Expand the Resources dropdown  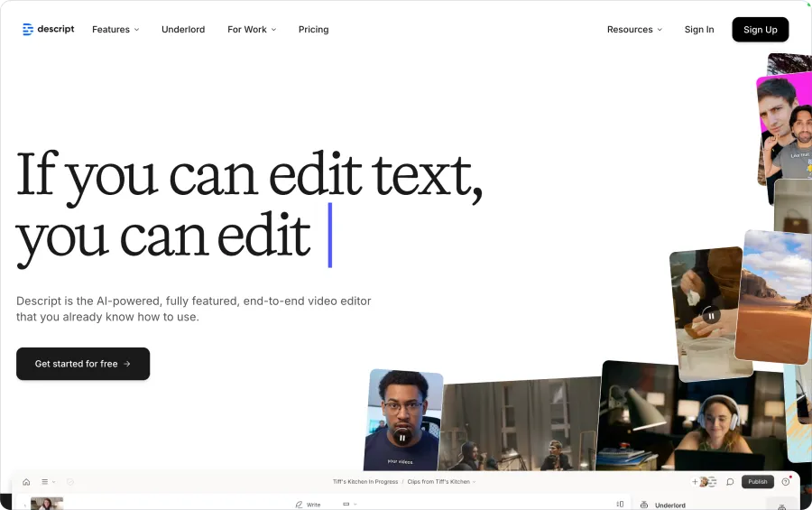(x=634, y=30)
